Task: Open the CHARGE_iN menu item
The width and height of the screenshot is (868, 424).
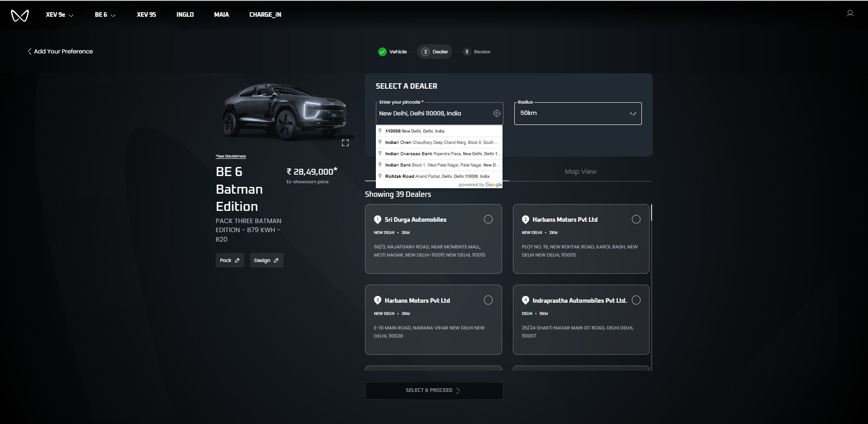Action: [265, 15]
